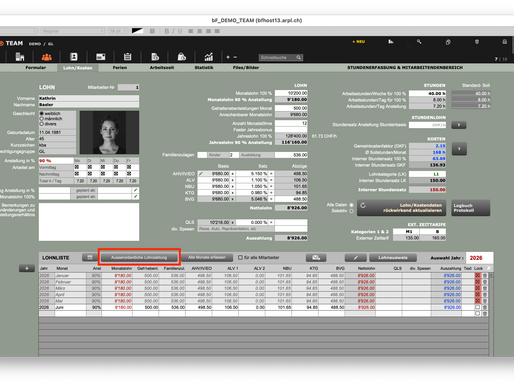514x386 pixels.
Task: Switch to the Arbeitszeit tab
Action: click(162, 68)
